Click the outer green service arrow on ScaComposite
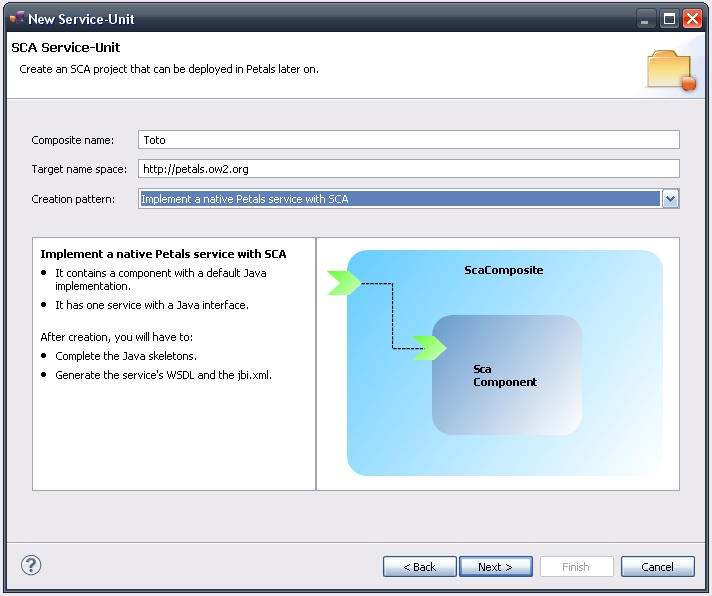Screen dimensions: 712x596 point(342,283)
